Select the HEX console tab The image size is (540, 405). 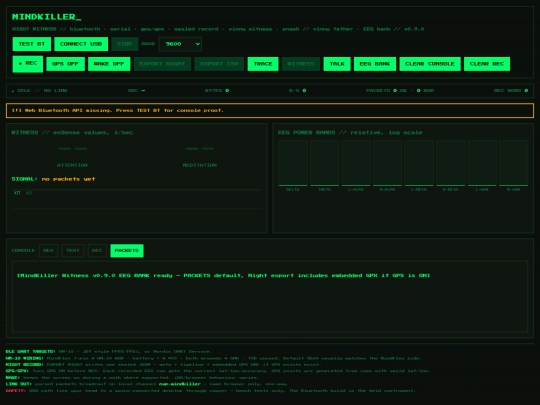tap(48, 251)
